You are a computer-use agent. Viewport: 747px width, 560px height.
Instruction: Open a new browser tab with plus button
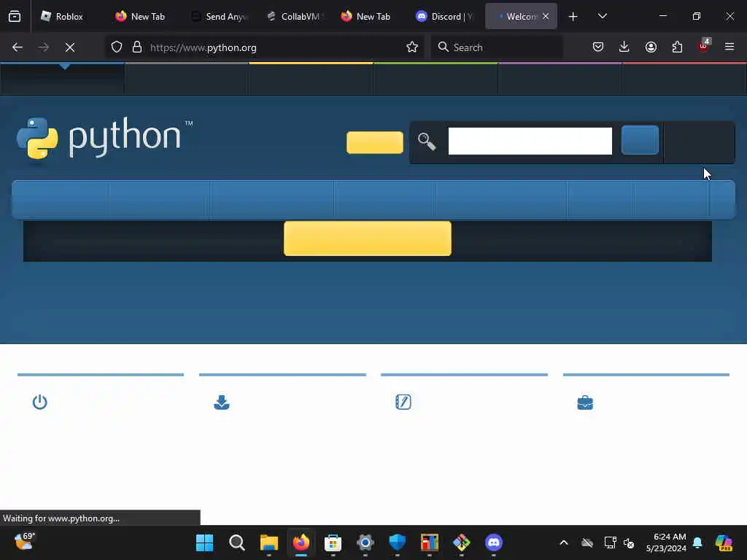click(573, 17)
